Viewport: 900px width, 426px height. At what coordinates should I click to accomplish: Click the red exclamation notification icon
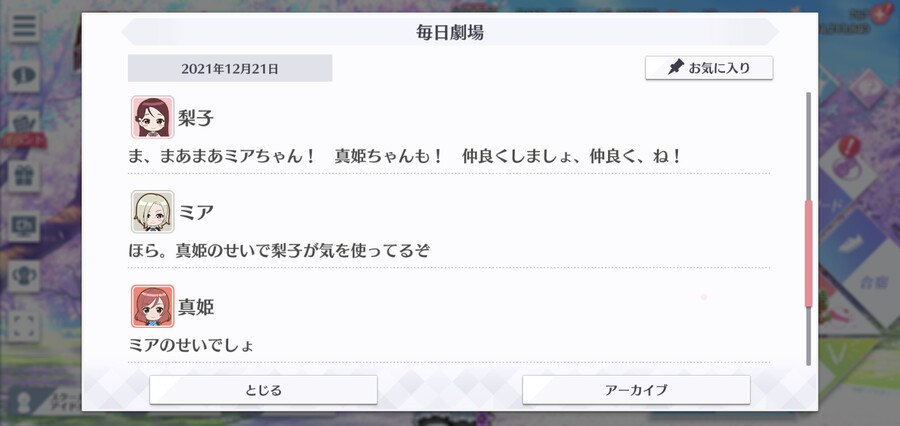[848, 147]
